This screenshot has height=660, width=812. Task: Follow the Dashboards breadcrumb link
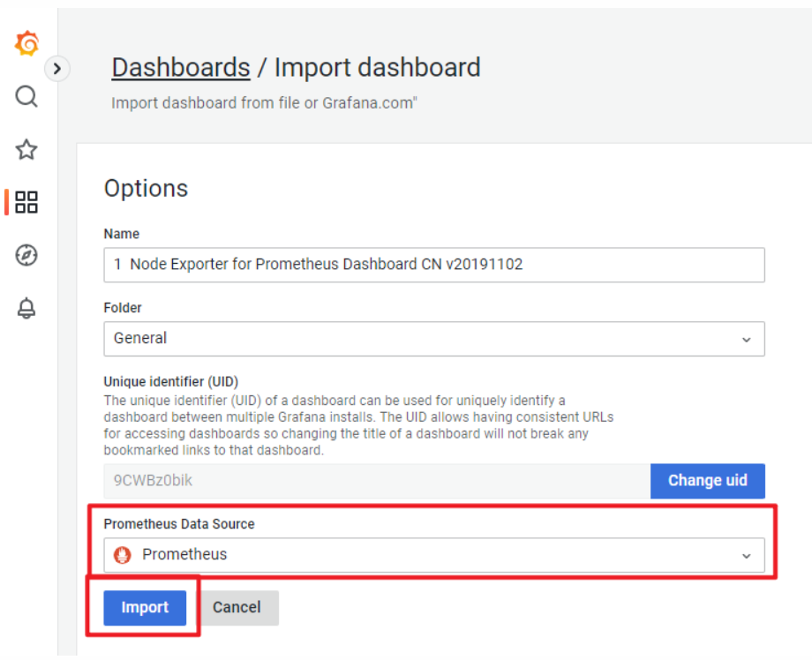(181, 67)
